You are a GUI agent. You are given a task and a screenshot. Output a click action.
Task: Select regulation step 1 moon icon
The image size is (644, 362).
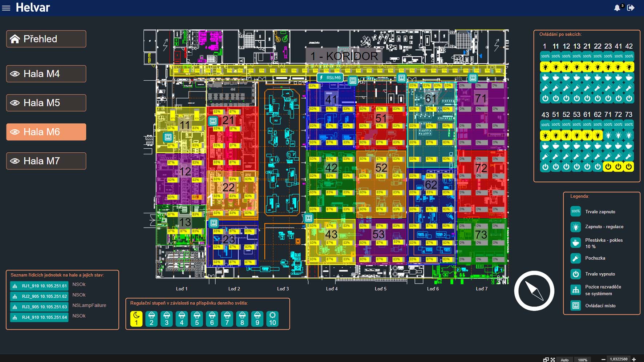point(136,318)
